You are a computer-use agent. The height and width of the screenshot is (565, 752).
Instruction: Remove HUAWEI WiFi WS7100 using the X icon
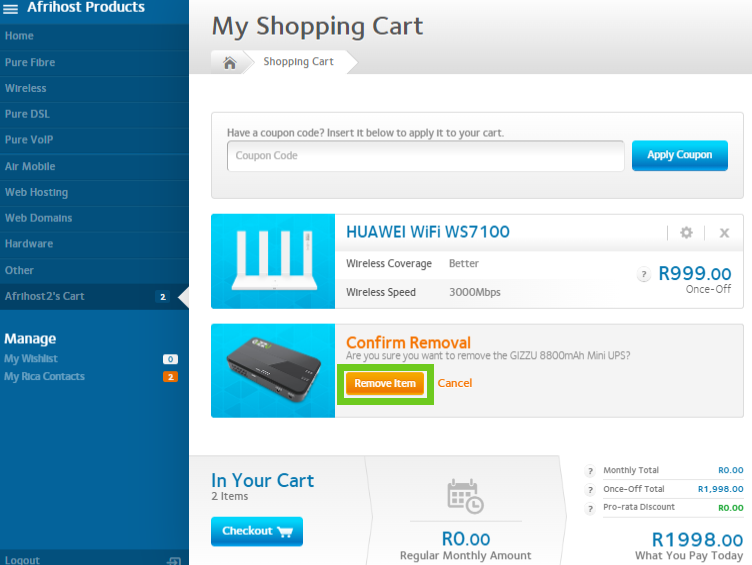point(724,232)
